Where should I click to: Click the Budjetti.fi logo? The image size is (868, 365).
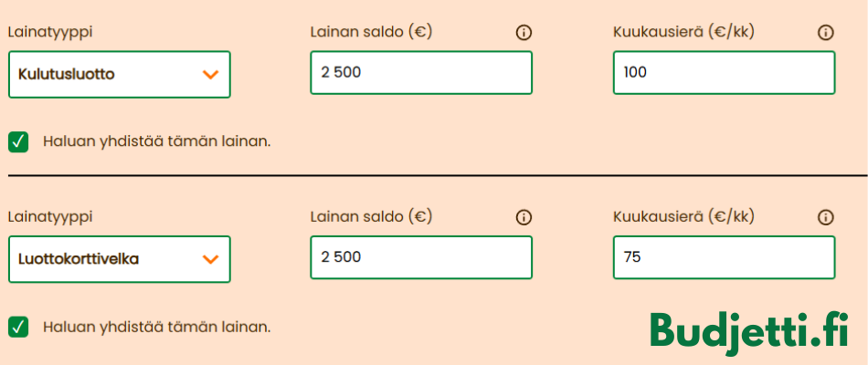tap(749, 330)
